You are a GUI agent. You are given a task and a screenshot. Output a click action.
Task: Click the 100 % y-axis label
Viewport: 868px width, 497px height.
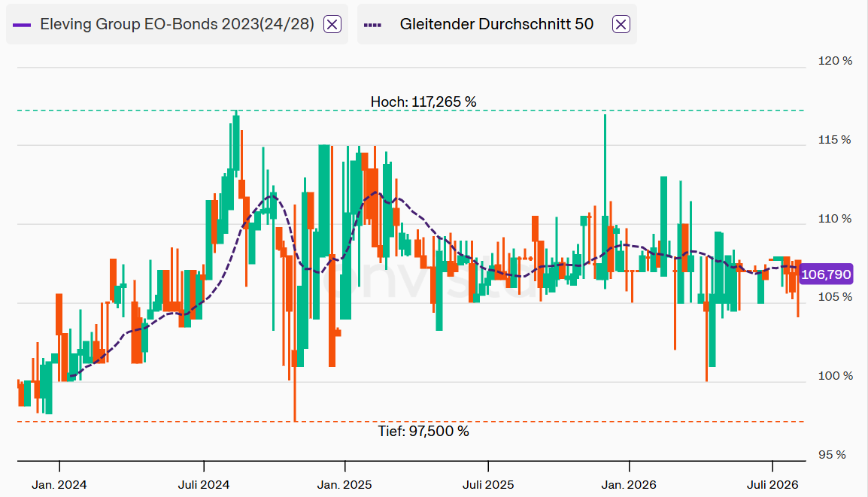click(x=836, y=376)
